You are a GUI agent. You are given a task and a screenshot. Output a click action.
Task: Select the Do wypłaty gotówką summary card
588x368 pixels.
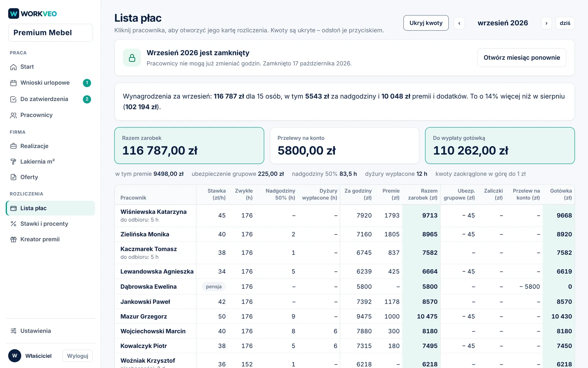pos(500,146)
